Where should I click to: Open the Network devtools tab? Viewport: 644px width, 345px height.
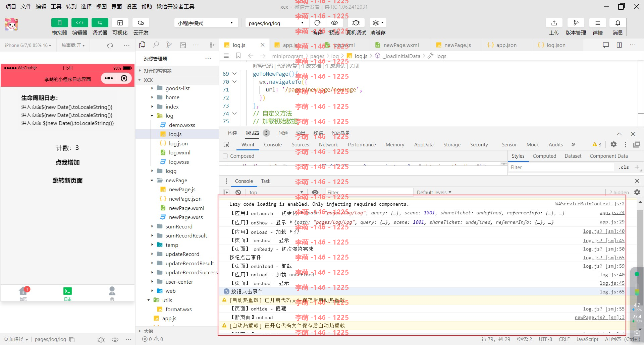328,145
